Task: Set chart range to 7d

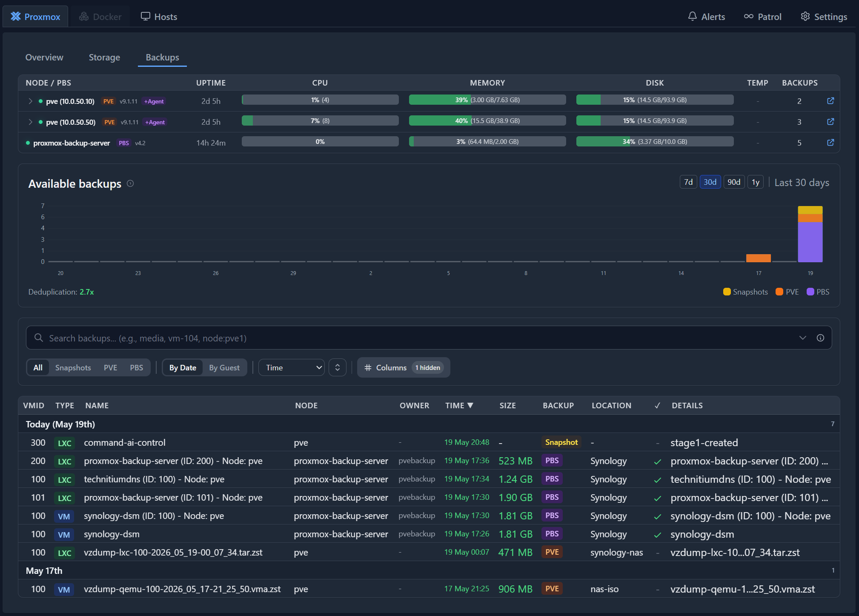Action: (688, 182)
